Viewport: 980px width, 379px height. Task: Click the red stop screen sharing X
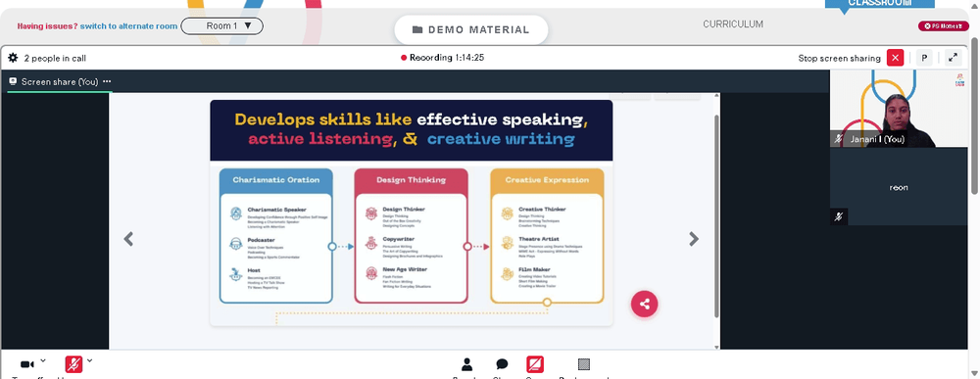pos(895,58)
